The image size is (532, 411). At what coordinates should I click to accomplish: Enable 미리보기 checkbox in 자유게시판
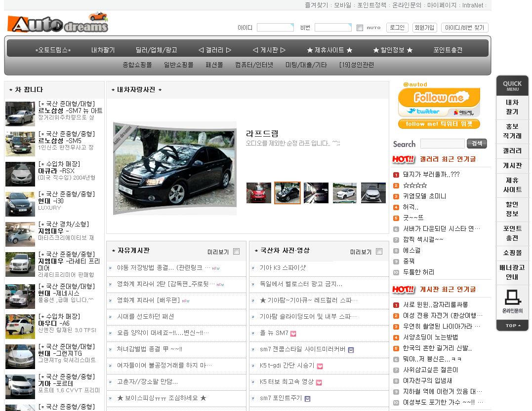point(236,252)
